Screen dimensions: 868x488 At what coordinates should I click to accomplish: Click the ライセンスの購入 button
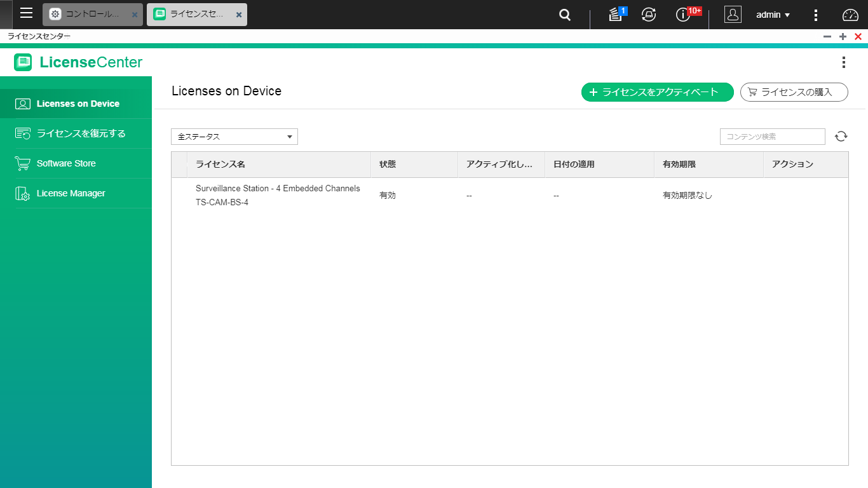coord(794,92)
